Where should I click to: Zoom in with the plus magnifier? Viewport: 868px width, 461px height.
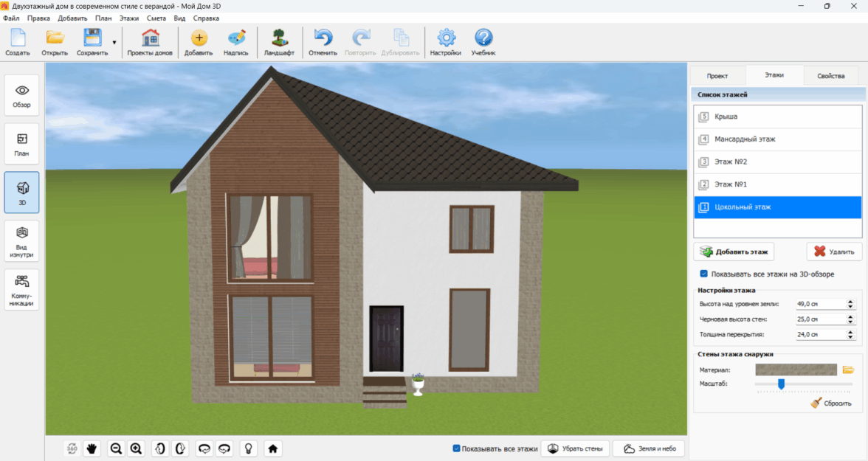tap(137, 448)
